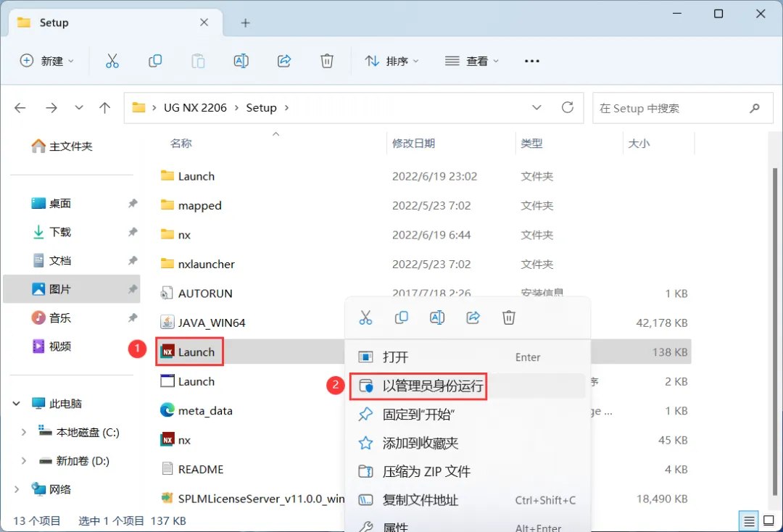Choose 以管理员身份运行 in the context menu

468,386
